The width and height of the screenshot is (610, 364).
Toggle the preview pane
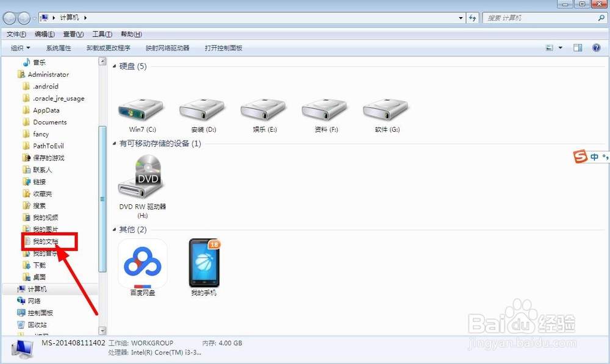pos(577,48)
